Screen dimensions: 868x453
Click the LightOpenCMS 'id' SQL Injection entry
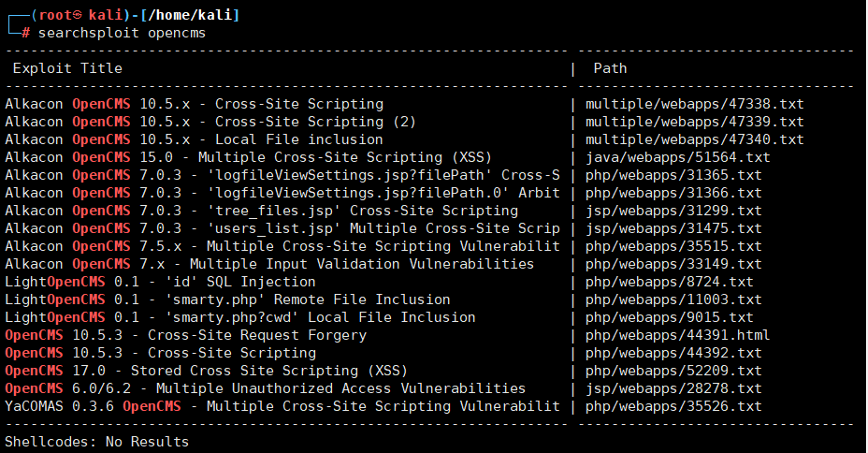point(160,282)
